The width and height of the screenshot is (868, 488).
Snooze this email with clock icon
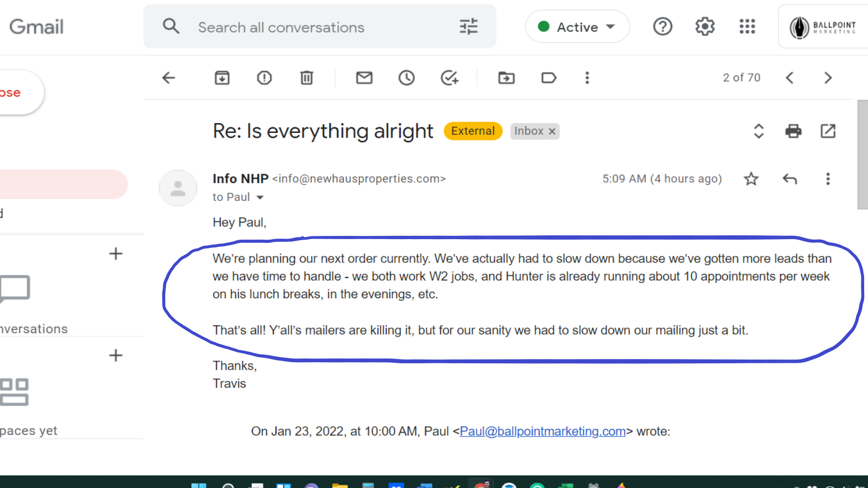[406, 78]
